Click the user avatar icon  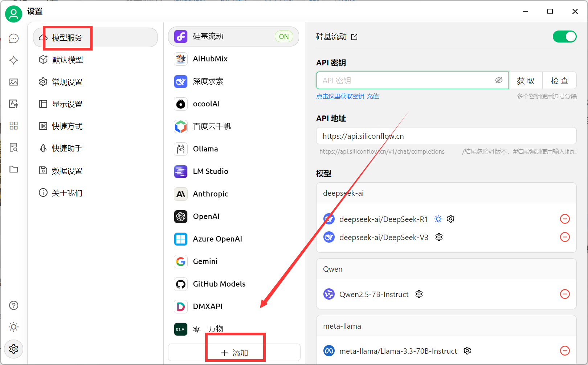click(13, 14)
